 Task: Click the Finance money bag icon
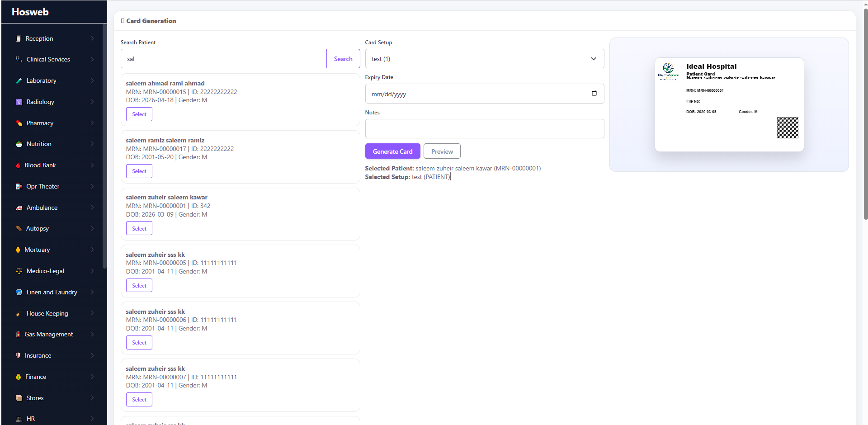click(x=19, y=377)
